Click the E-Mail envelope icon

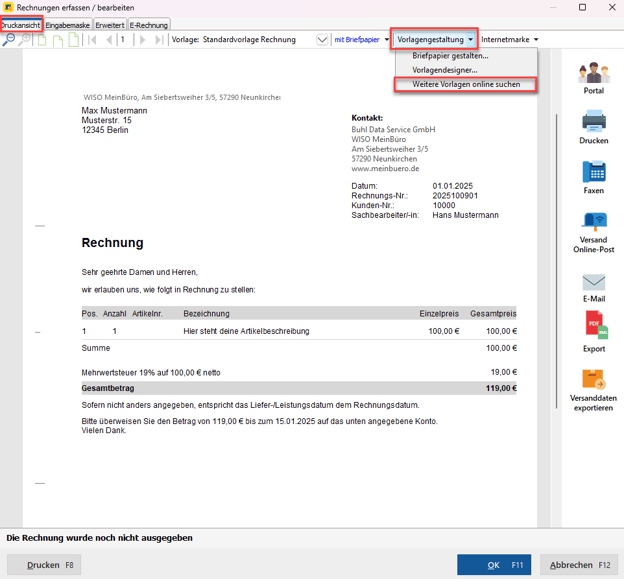coord(594,282)
